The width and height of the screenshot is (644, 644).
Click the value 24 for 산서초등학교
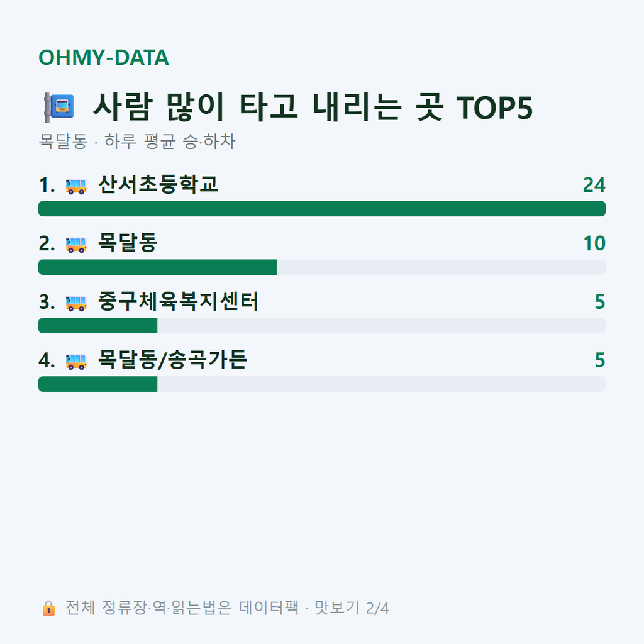click(x=594, y=186)
